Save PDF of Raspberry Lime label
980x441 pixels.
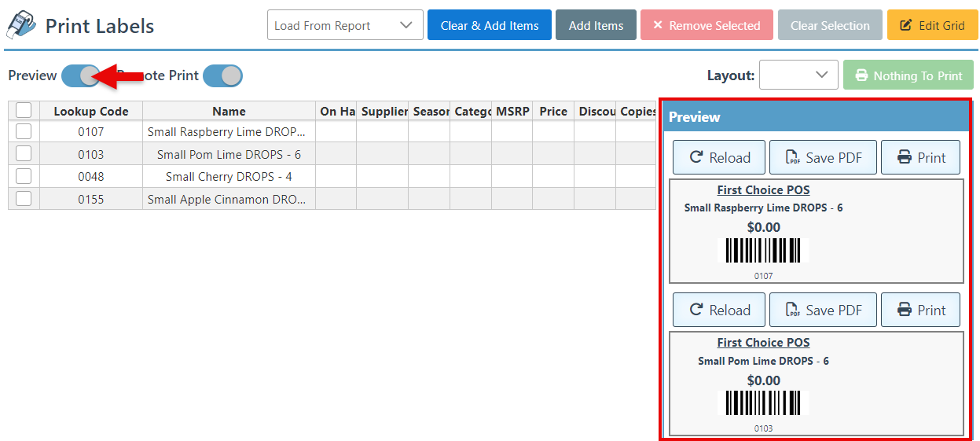823,157
